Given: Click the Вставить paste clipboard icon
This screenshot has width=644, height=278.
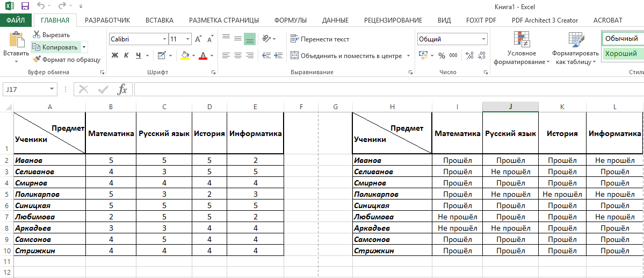Looking at the screenshot, I should (x=16, y=40).
